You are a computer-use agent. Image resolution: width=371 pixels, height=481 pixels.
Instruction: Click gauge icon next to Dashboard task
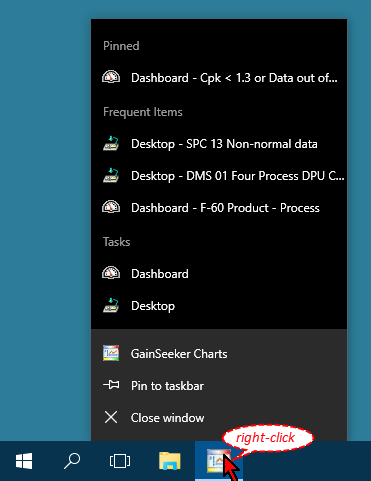[111, 273]
